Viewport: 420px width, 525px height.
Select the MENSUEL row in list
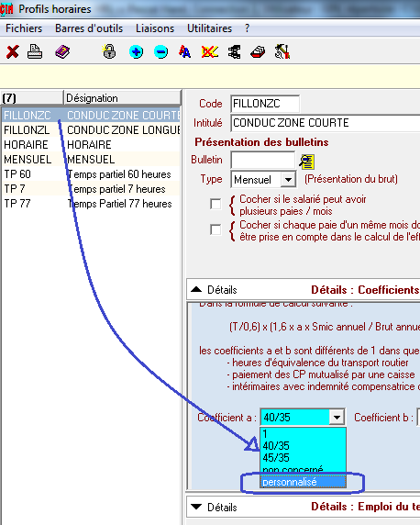coord(91,160)
